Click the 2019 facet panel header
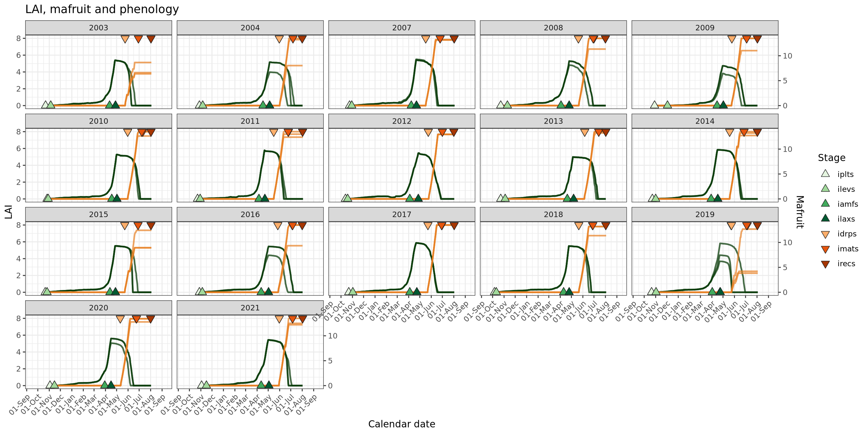Screen dimensions: 868x434 (x=705, y=214)
